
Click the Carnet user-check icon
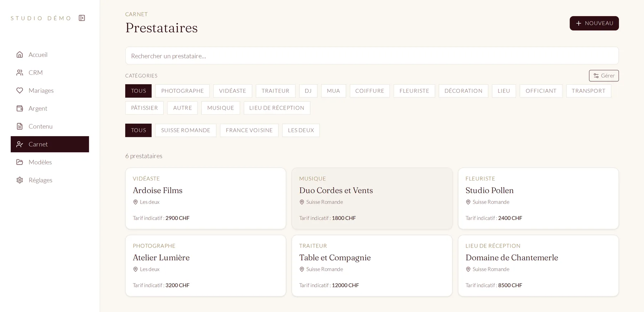(x=20, y=144)
